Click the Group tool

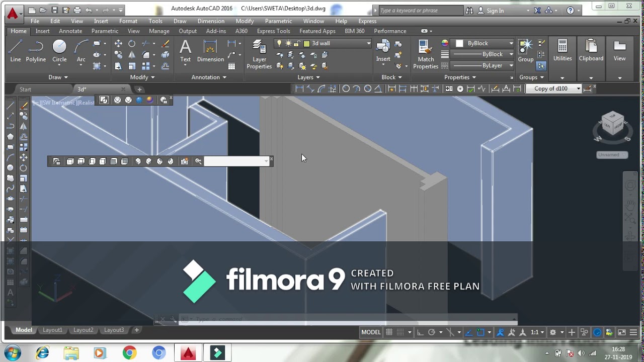[x=526, y=51]
